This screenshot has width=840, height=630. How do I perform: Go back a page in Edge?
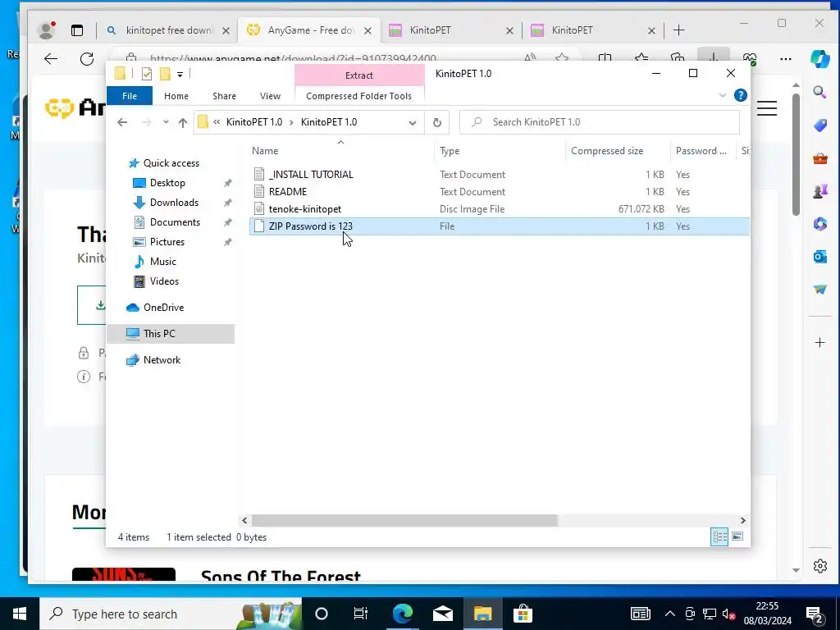click(x=51, y=59)
